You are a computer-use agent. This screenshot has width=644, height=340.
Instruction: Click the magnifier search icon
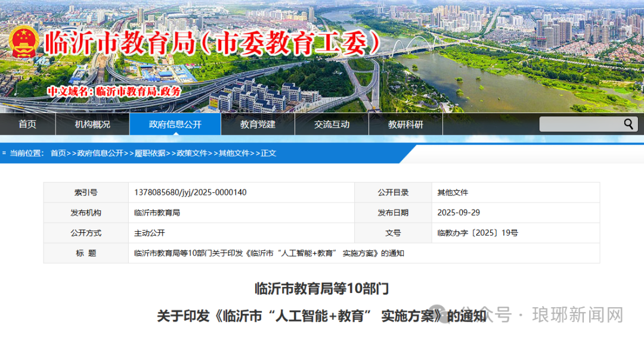[x=628, y=124]
